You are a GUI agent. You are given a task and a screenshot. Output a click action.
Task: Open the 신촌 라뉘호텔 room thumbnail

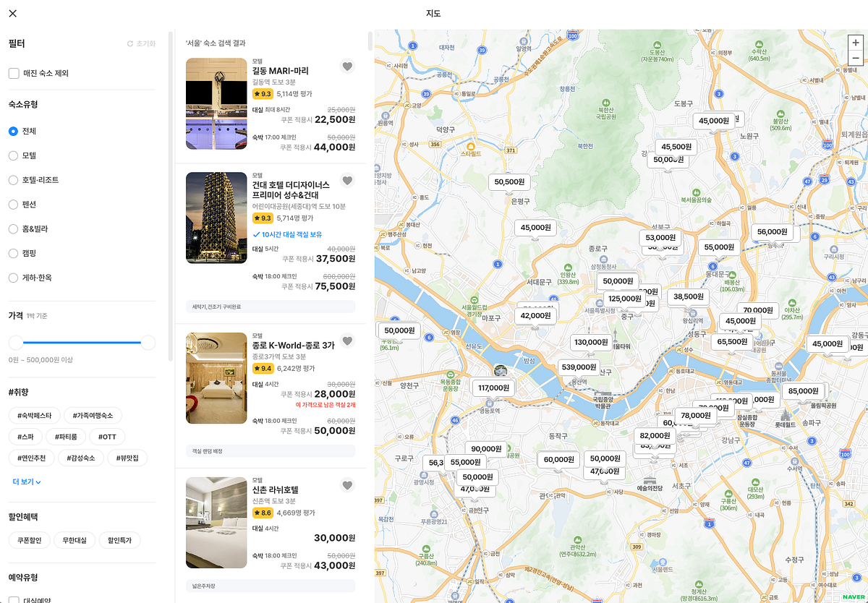click(x=216, y=522)
